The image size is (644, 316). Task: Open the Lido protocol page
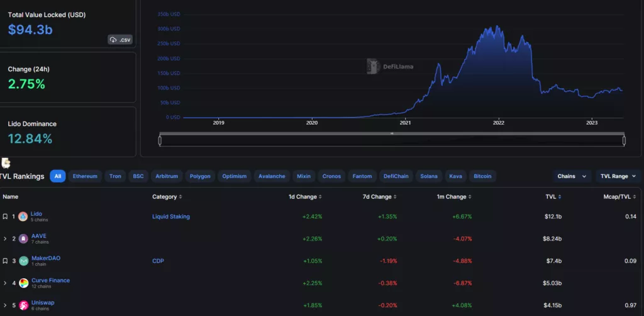point(36,214)
